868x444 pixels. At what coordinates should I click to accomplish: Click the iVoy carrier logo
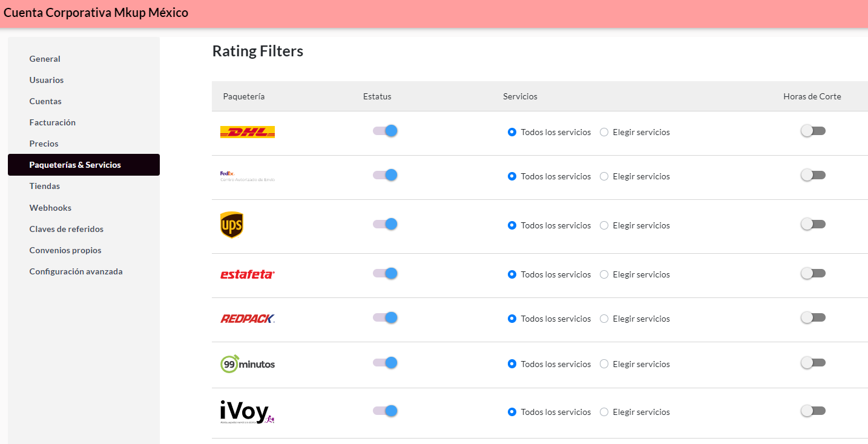(247, 412)
